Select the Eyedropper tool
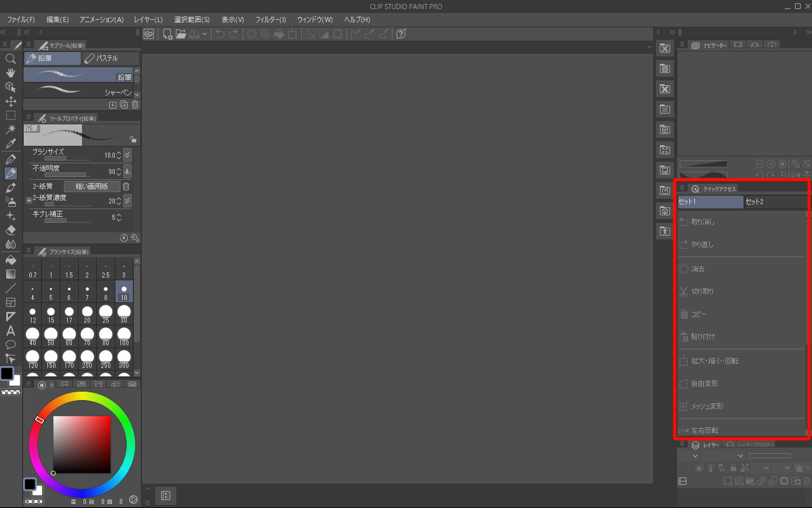Screen dimensions: 812x508 coord(10,144)
